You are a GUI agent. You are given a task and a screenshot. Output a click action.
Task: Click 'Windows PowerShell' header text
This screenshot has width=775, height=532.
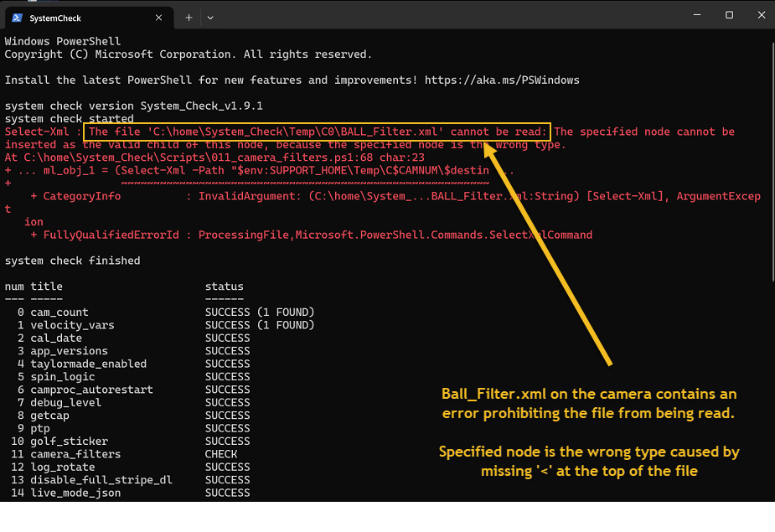63,41
